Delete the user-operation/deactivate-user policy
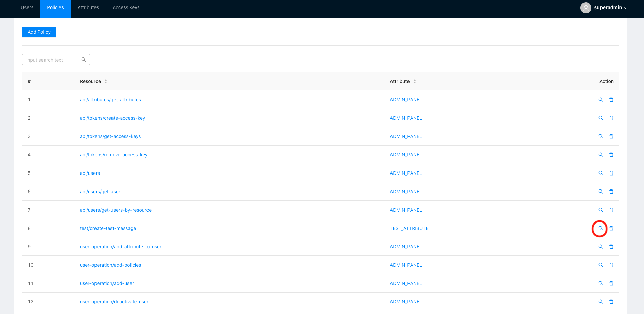The image size is (644, 314). (611, 302)
